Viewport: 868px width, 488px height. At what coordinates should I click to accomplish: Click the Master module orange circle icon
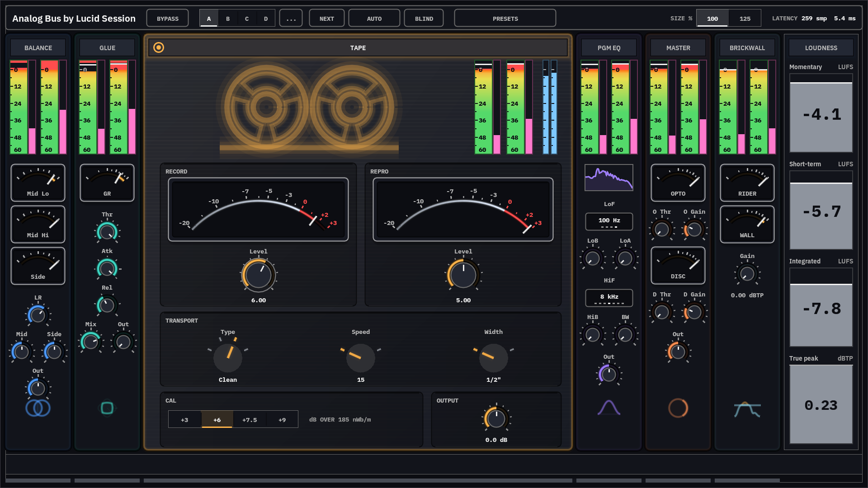(x=678, y=408)
